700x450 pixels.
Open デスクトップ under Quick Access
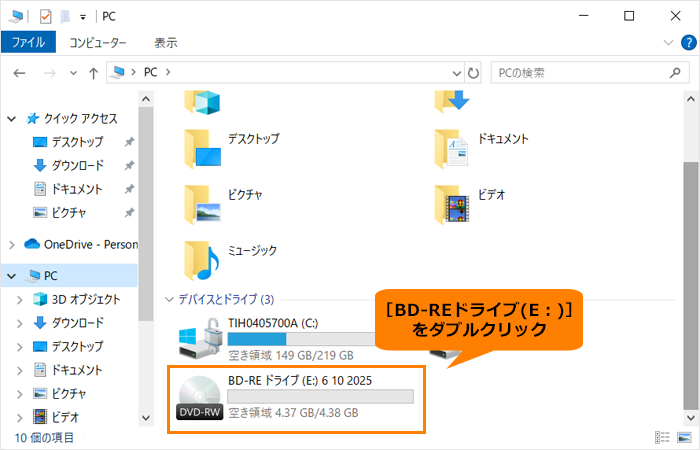tap(68, 142)
